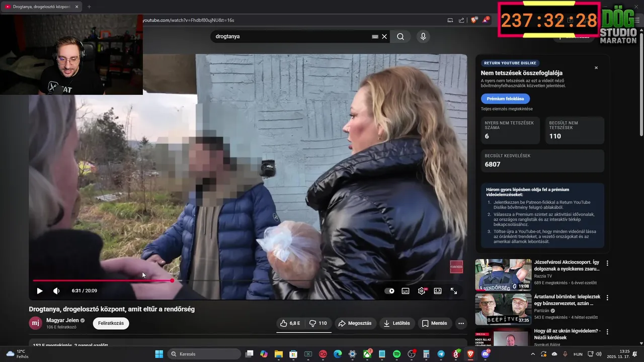Open Xbox app from the taskbar
Image resolution: width=644 pixels, height=362 pixels.
367,354
